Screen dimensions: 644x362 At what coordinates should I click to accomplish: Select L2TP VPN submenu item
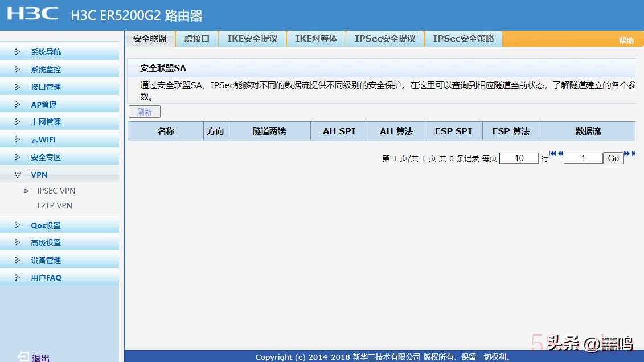point(55,205)
